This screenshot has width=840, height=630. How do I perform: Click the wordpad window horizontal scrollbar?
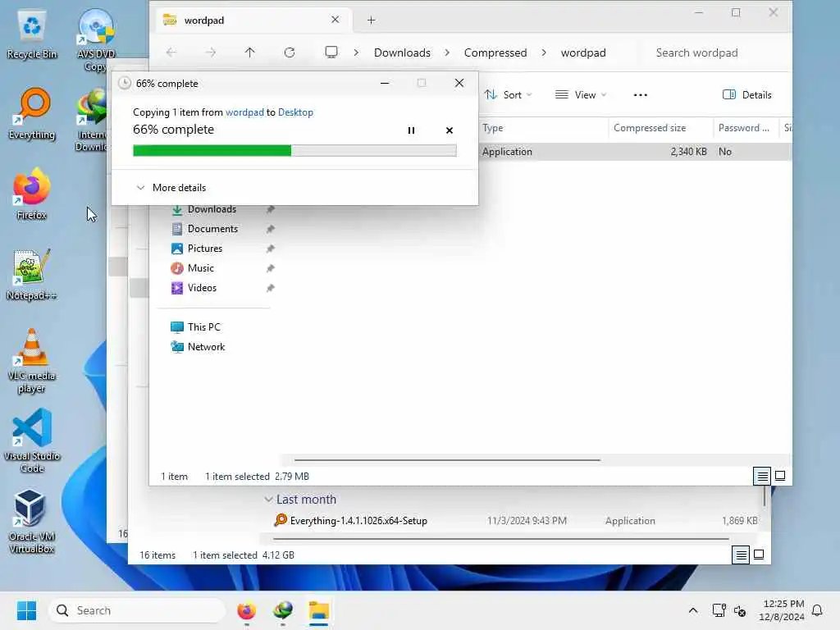tap(447, 459)
